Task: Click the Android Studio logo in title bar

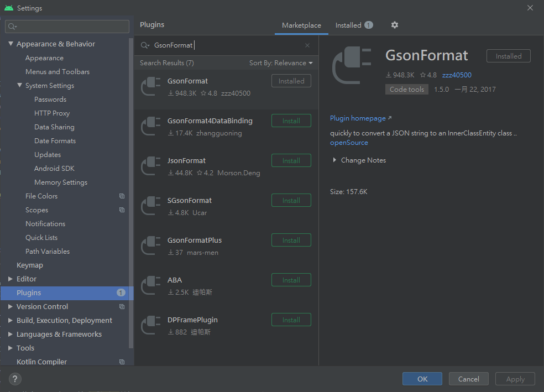Action: click(9, 8)
